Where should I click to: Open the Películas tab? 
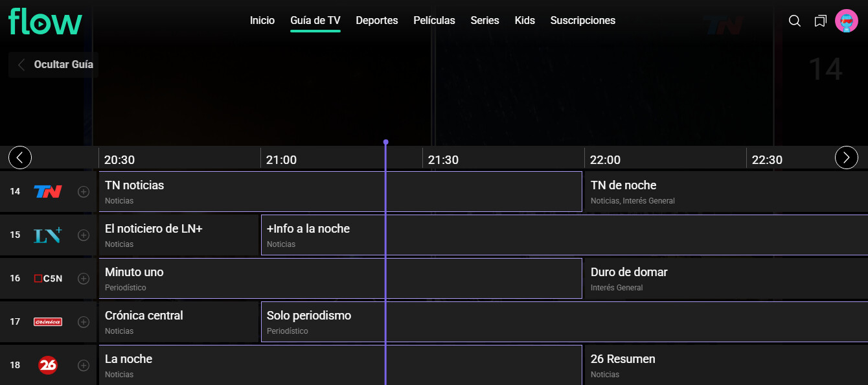click(434, 21)
